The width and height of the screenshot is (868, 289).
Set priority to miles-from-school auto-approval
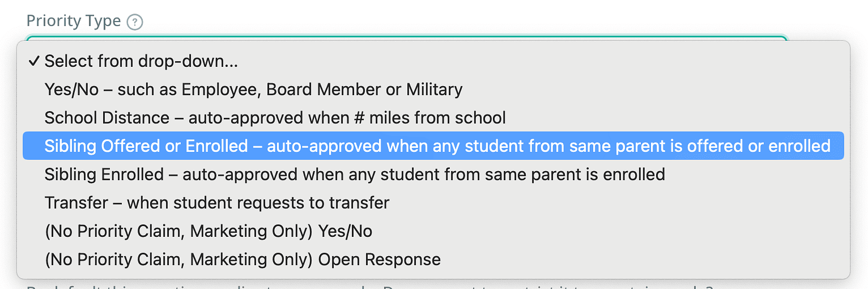[x=275, y=118]
